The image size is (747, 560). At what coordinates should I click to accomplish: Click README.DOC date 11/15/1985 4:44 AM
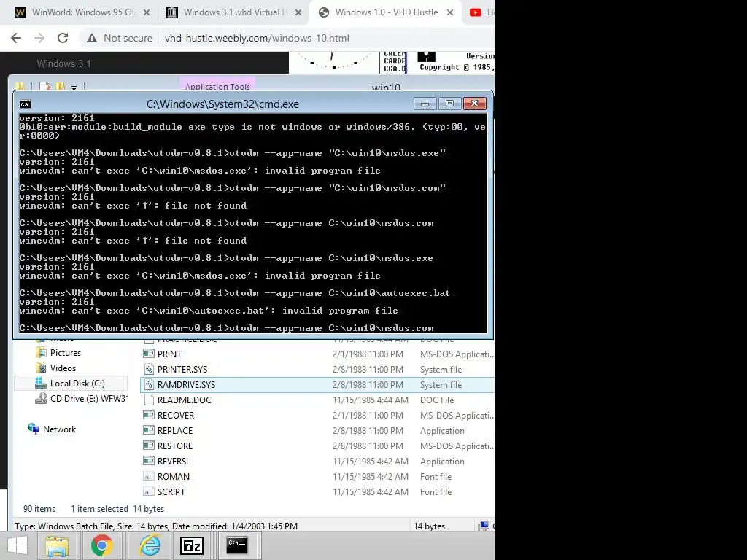click(370, 400)
